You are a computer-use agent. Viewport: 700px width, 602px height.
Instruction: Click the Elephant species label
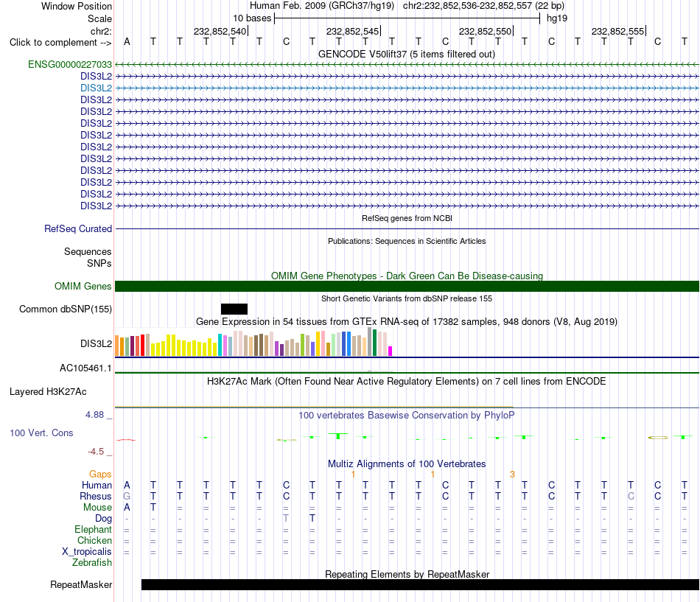(x=94, y=530)
